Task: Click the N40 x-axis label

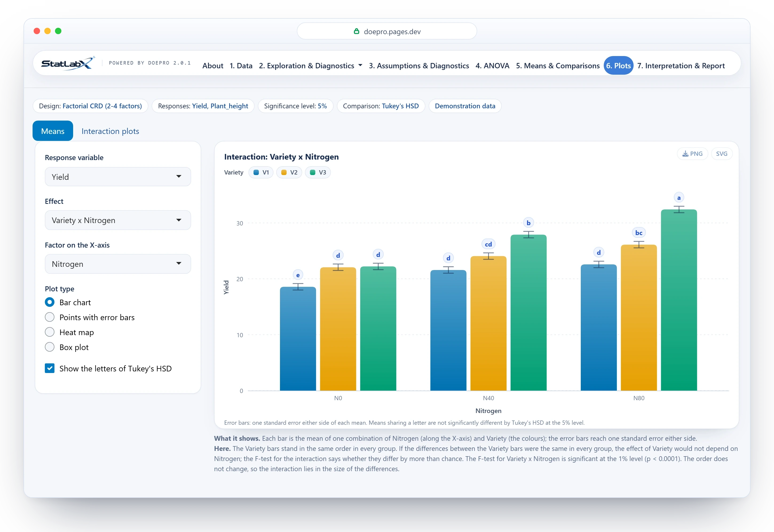Action: click(488, 398)
